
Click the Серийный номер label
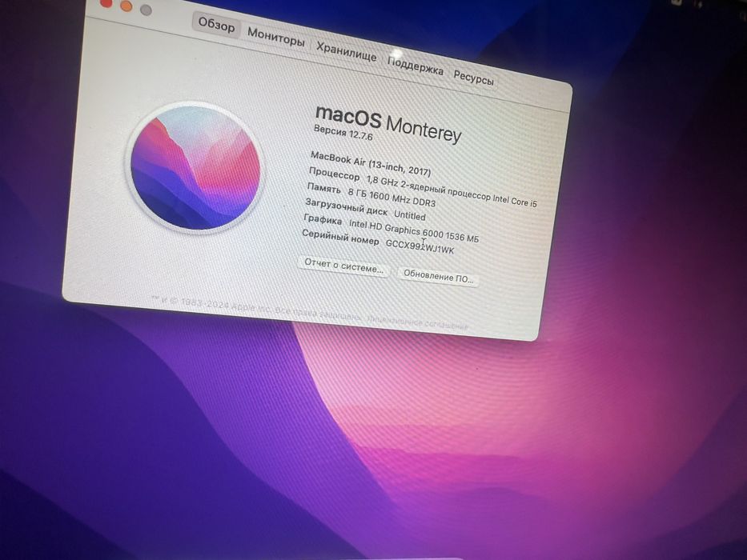[x=340, y=237]
